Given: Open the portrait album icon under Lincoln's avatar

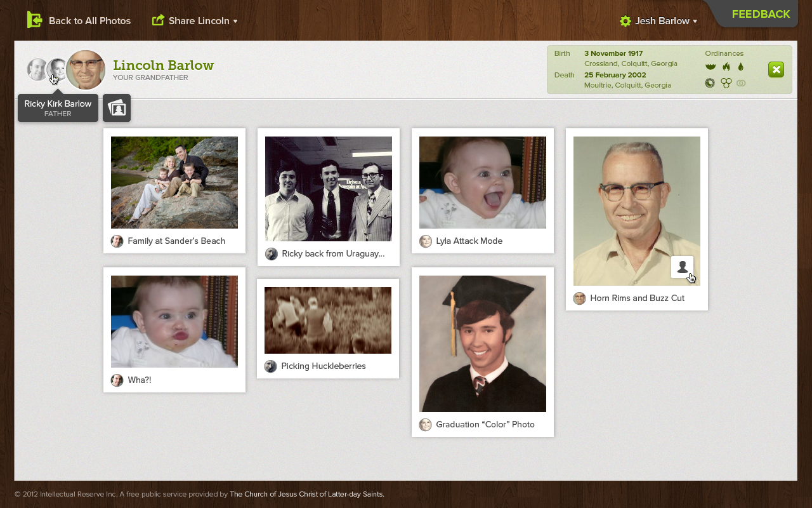Looking at the screenshot, I should click(117, 108).
